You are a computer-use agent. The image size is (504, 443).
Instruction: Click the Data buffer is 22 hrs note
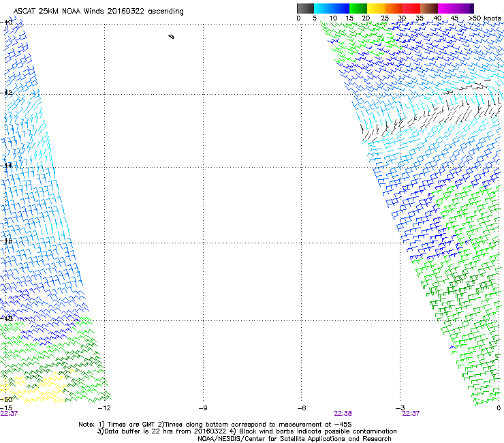(x=247, y=431)
